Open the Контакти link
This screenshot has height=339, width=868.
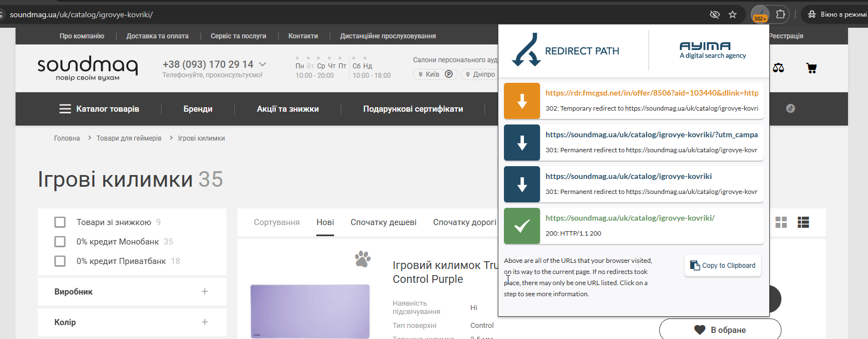tap(303, 36)
